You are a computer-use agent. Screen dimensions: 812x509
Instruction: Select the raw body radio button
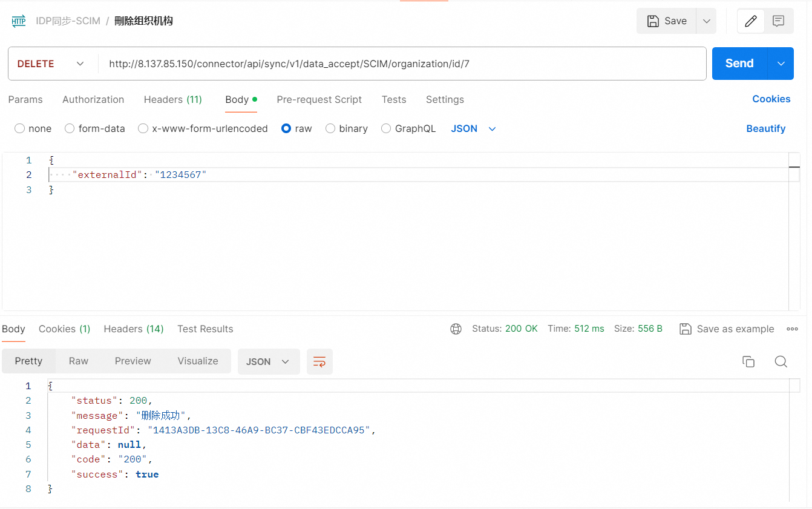286,128
